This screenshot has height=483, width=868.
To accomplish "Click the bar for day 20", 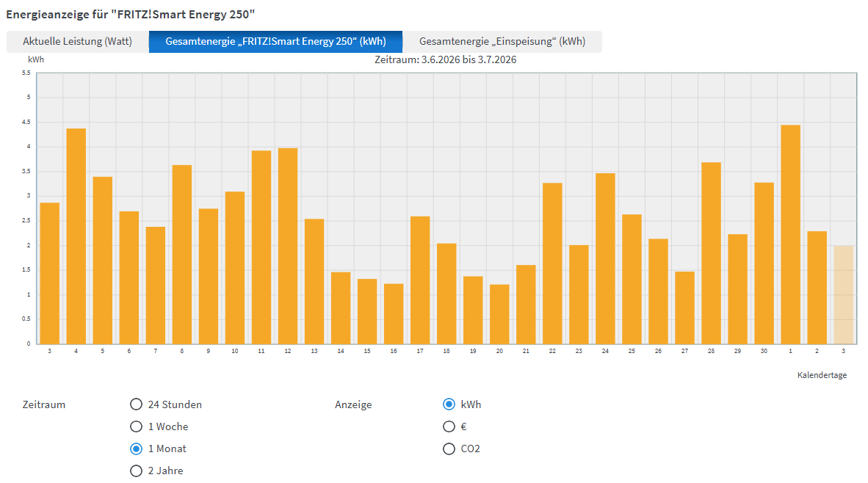I will pos(499,314).
